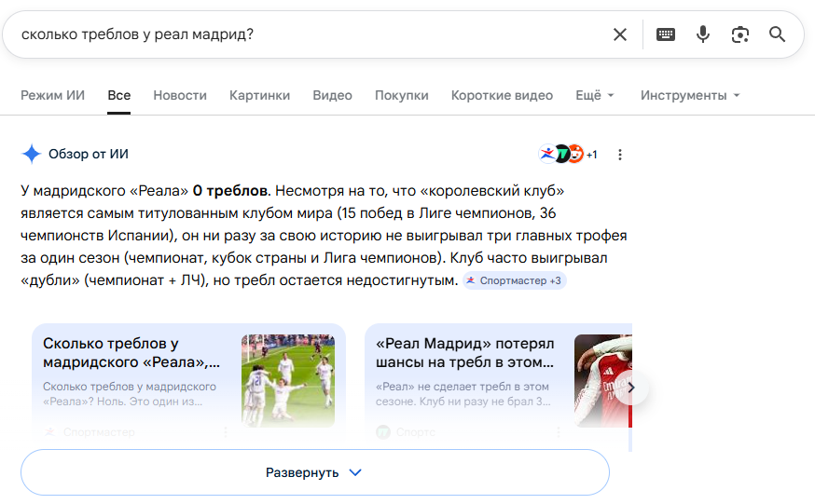
Task: Click the 'Обзор от ИИ' heading text
Action: 89,154
